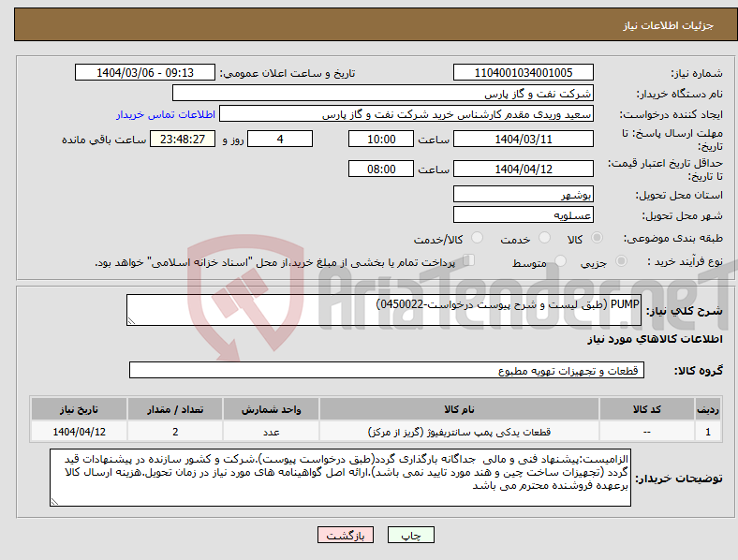Image resolution: width=738 pixels, height=560 pixels.
Task: Select the خدمت radio button
Action: [x=544, y=238]
